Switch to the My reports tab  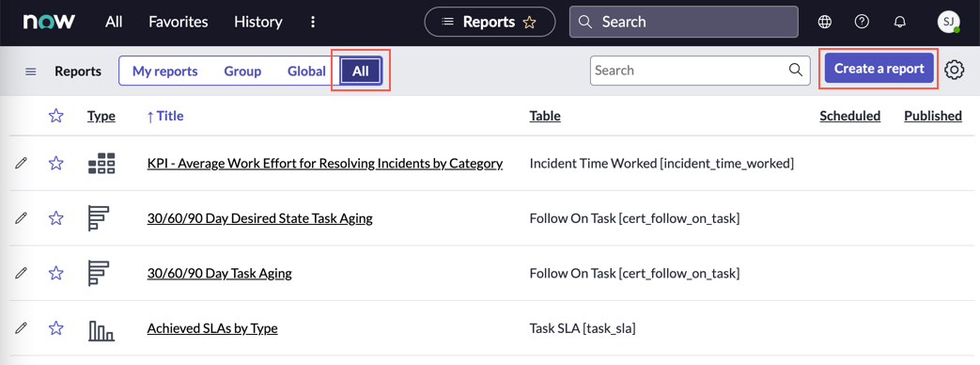point(165,71)
